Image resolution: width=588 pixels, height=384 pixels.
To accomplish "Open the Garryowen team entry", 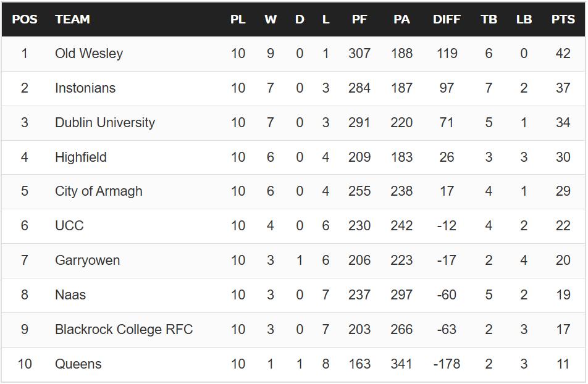I will 88,261.
